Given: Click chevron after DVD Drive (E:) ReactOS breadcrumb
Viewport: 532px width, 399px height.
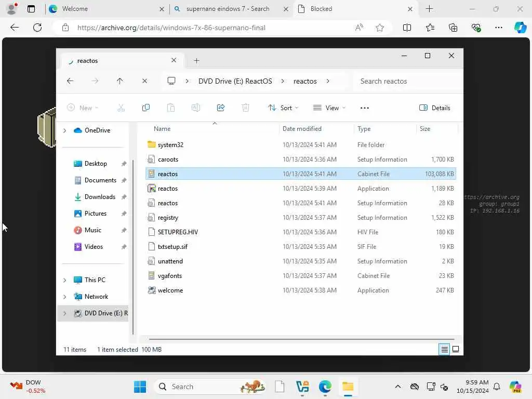Looking at the screenshot, I should 283,81.
